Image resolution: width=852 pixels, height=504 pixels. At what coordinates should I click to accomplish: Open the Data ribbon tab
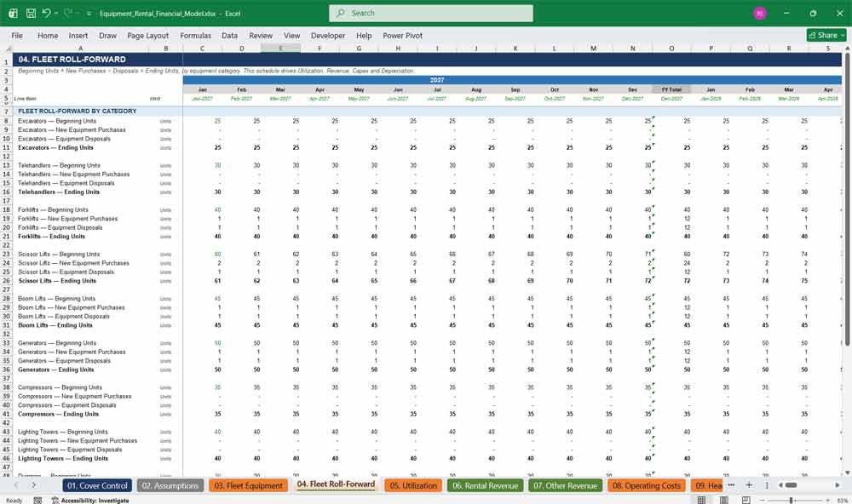pos(229,35)
